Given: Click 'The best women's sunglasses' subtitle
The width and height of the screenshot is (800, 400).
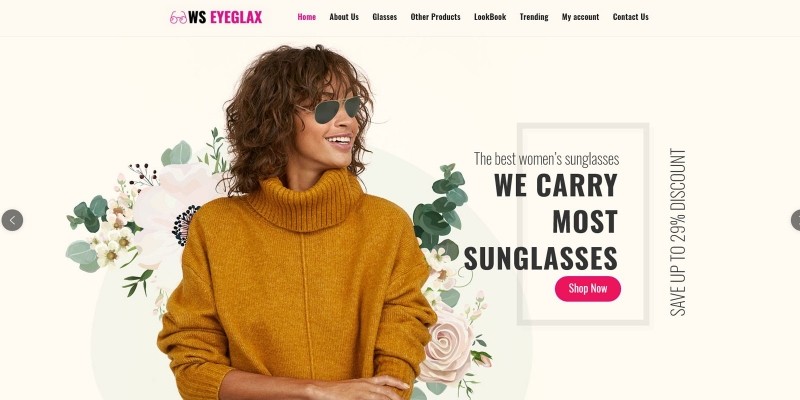Looking at the screenshot, I should coord(546,159).
